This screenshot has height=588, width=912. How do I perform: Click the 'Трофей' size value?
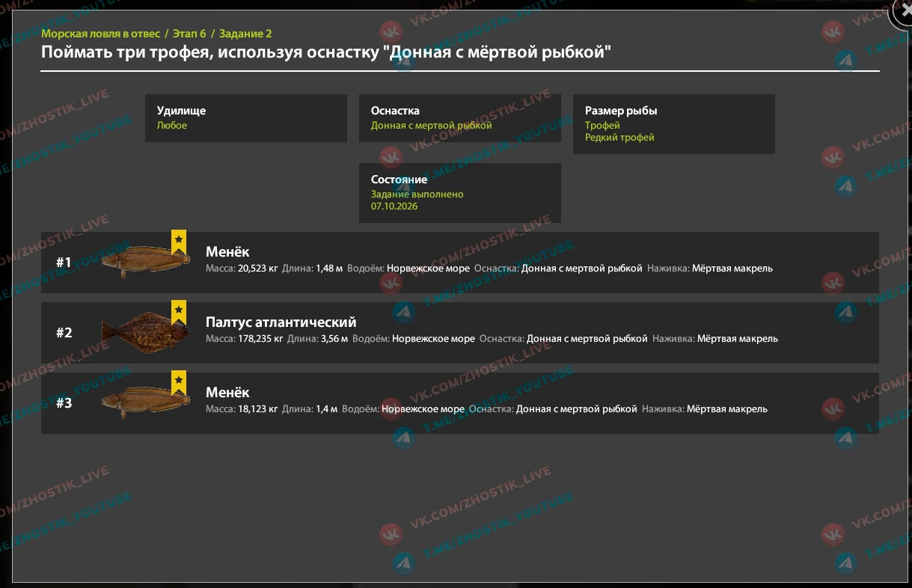pyautogui.click(x=602, y=126)
